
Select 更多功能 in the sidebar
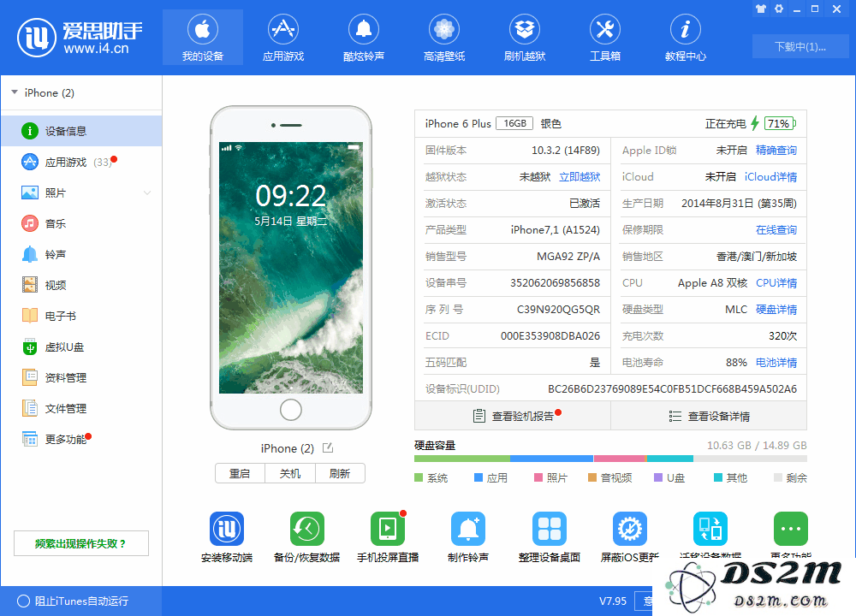(x=81, y=439)
